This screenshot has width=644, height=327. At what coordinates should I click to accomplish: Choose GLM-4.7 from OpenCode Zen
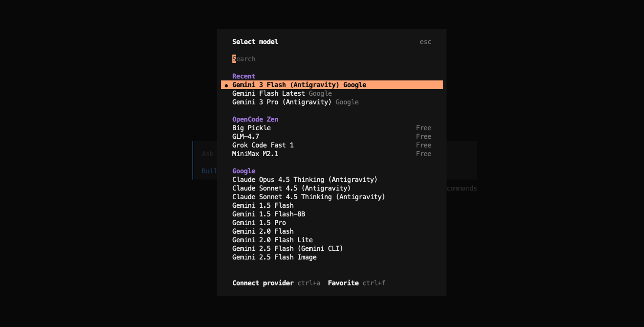[332, 136]
